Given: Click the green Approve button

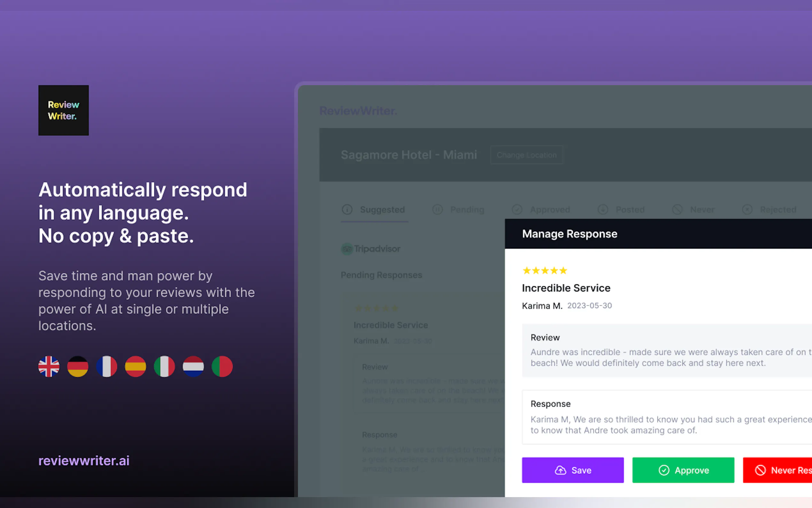Looking at the screenshot, I should 683,470.
